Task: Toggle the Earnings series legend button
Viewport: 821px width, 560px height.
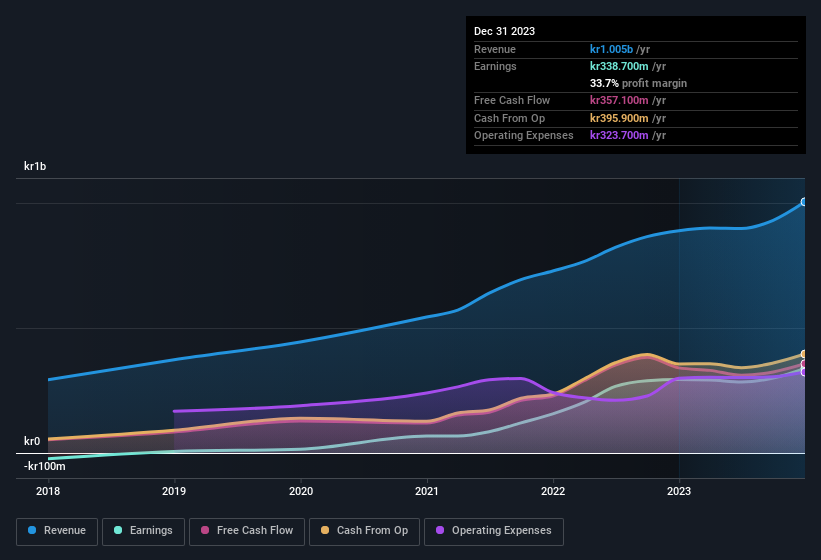Action: [x=143, y=531]
